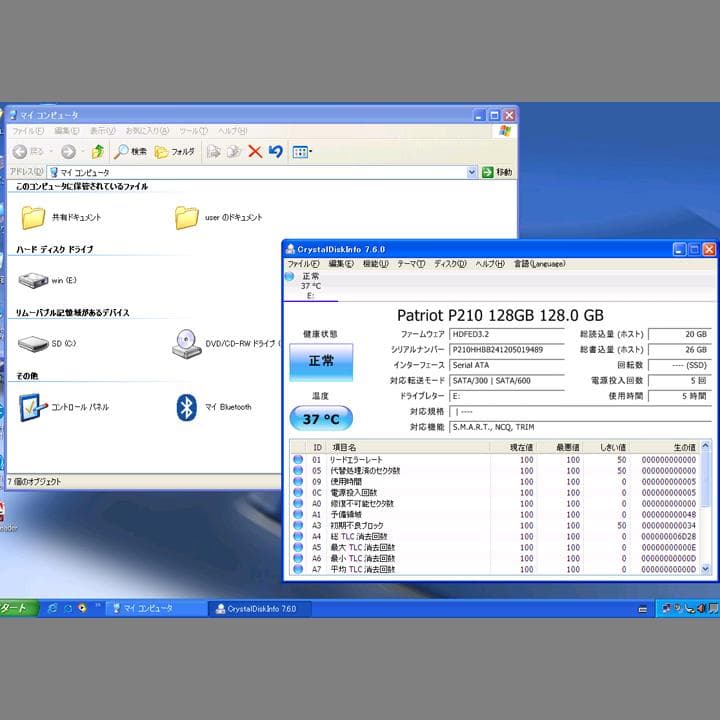Click マイ コンピュータ taskbar button

[156, 609]
